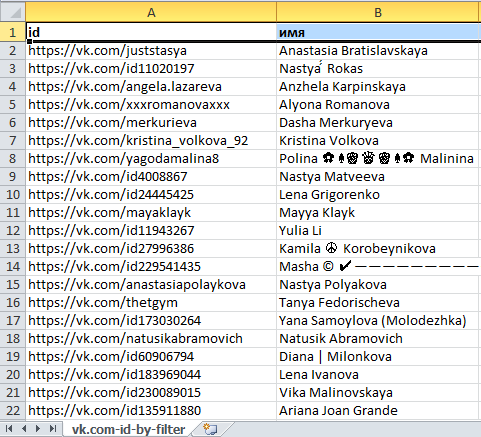Select row 1 header
Image resolution: width=481 pixels, height=437 pixels.
(x=13, y=32)
